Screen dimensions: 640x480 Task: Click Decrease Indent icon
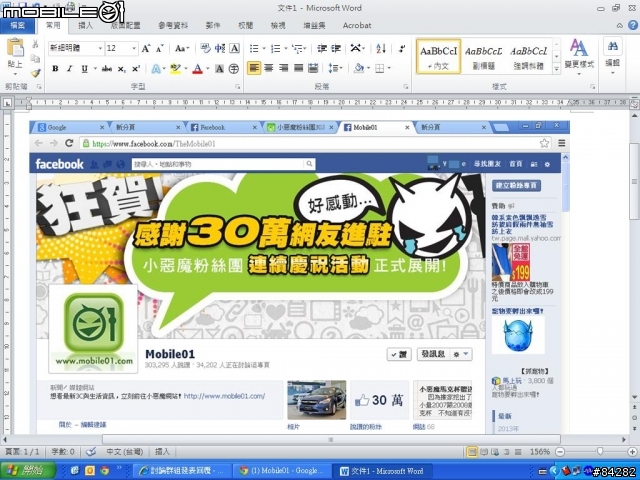pos(322,49)
